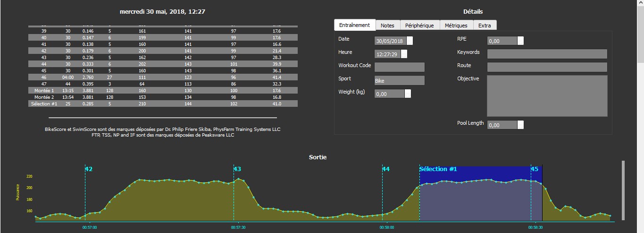
Task: Click the Heure time stepper
Action: tap(404, 54)
